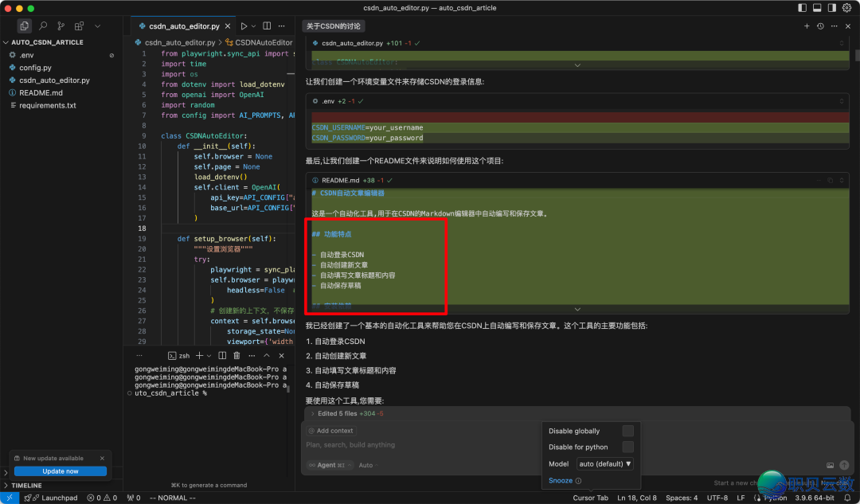
Task: Expand the Edited 5 files section
Action: (x=338, y=414)
